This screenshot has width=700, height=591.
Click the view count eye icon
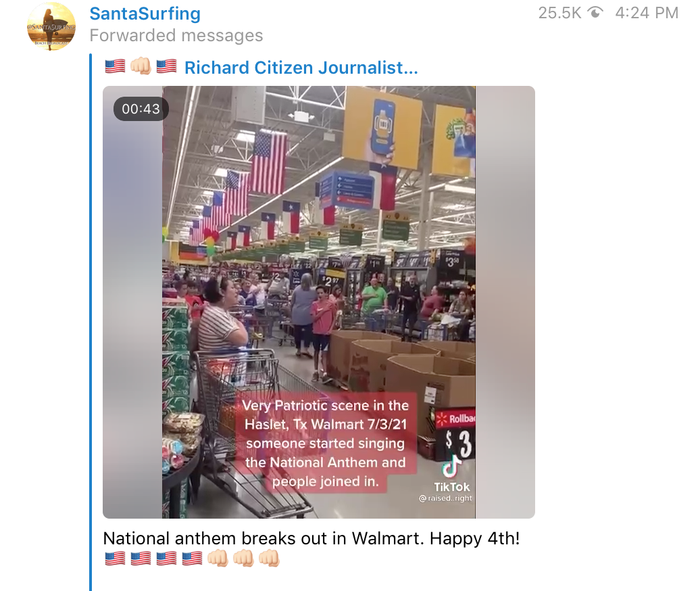click(595, 12)
